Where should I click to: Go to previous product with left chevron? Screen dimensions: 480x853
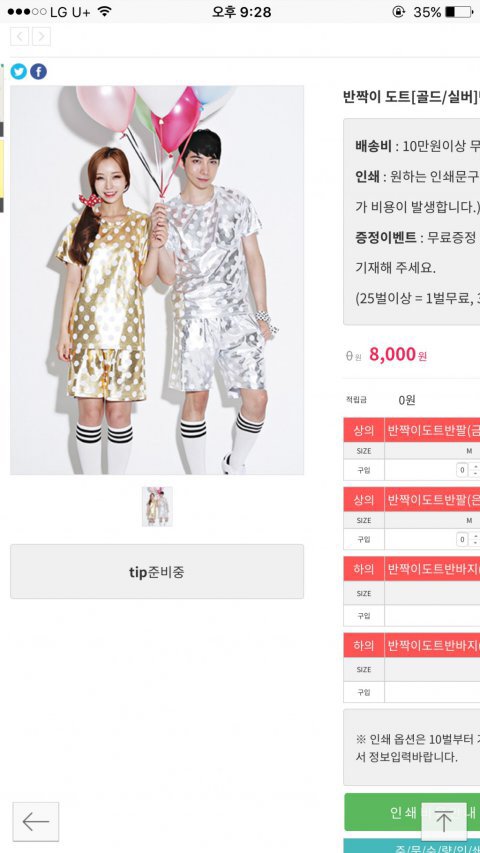(x=20, y=36)
